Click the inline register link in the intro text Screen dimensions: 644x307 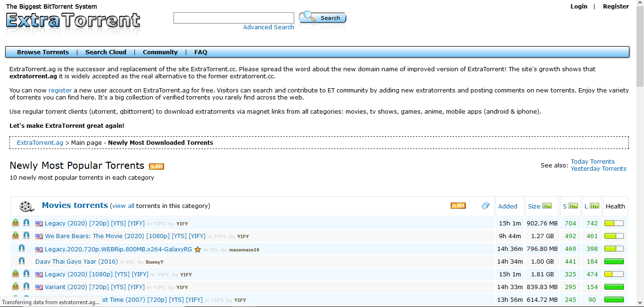[x=60, y=90]
